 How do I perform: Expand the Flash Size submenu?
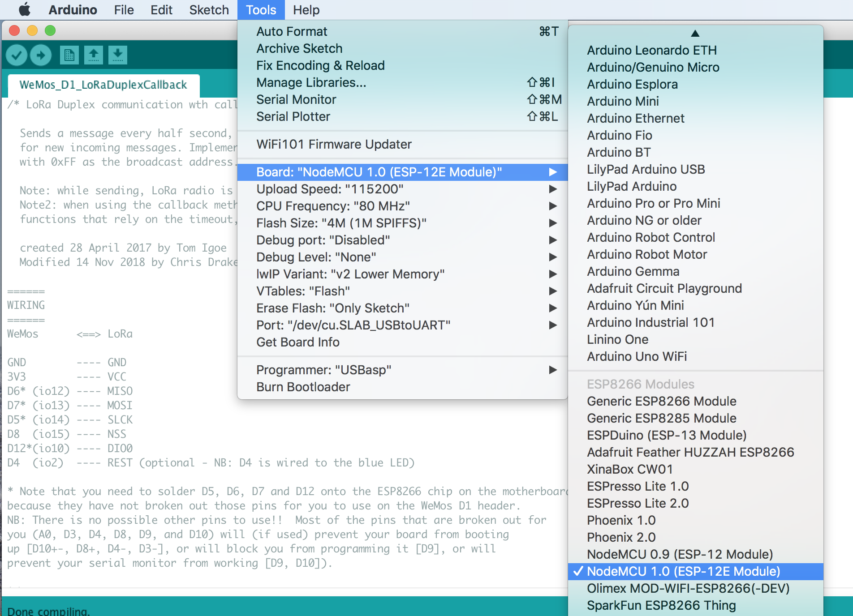pos(402,223)
